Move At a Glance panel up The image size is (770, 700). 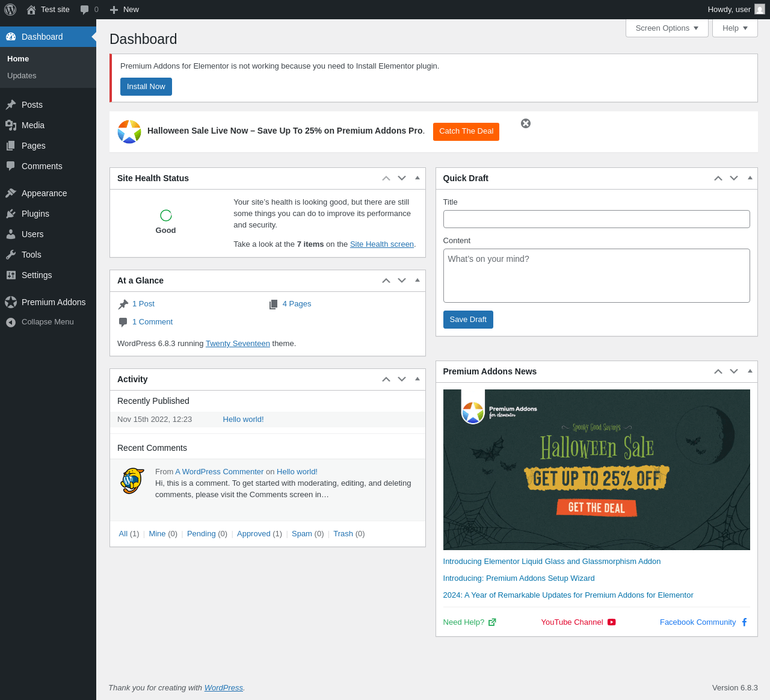(386, 280)
